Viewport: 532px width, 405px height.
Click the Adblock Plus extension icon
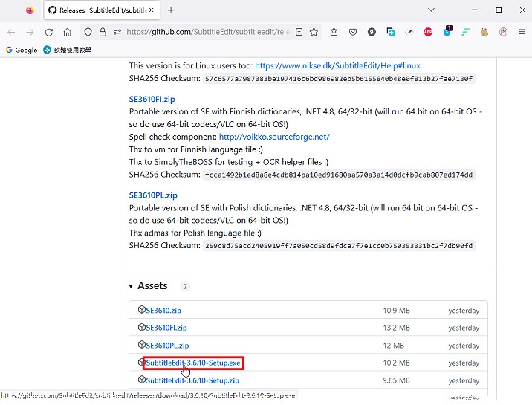429,33
